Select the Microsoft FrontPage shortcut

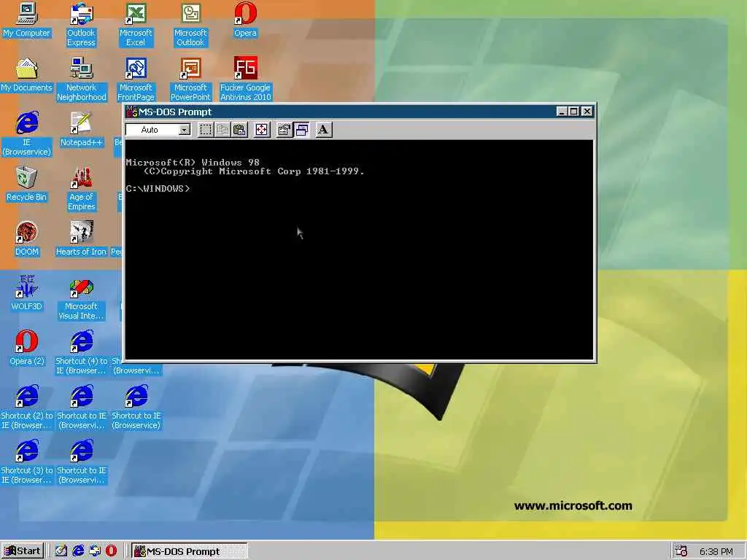[136, 79]
